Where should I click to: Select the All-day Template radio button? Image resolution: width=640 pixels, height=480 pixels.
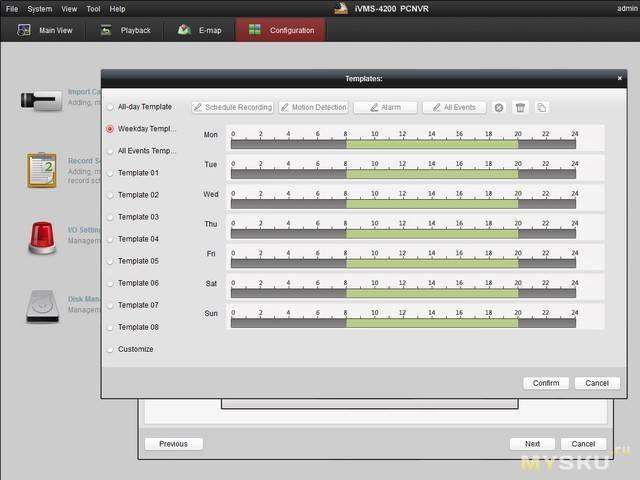pyautogui.click(x=110, y=107)
